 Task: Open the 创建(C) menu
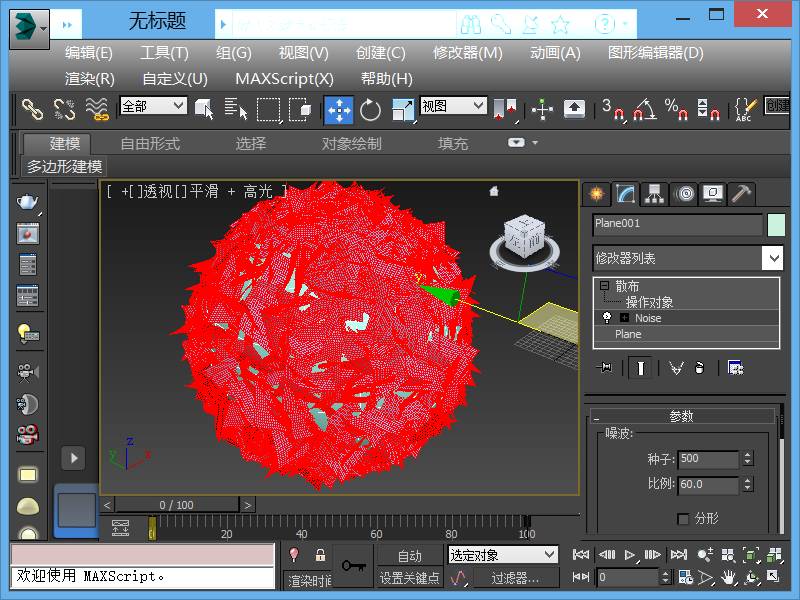[x=381, y=53]
